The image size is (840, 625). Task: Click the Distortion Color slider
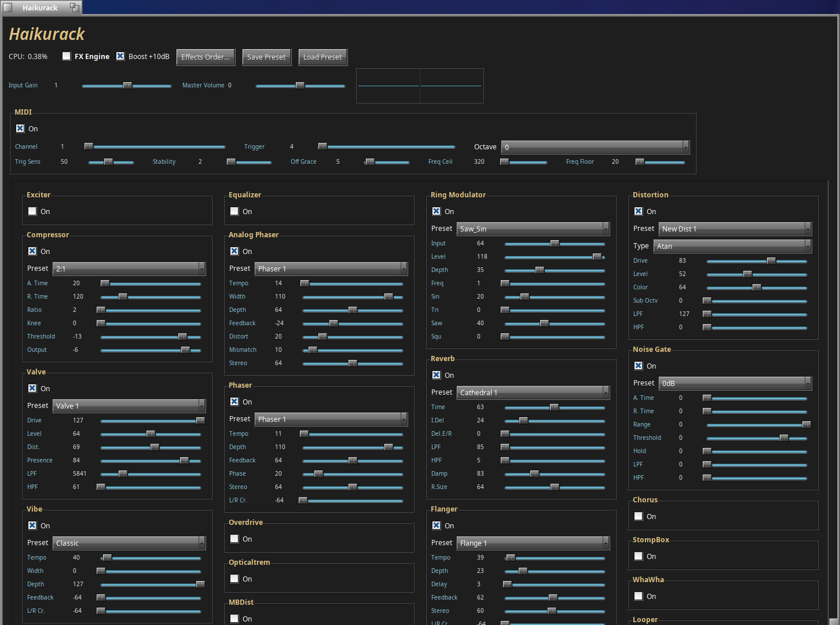point(757,288)
